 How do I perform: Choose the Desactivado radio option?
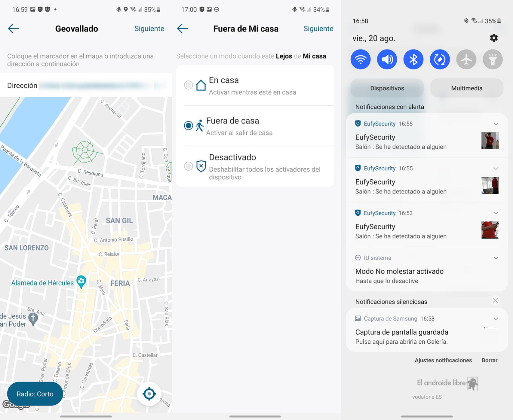click(x=189, y=166)
